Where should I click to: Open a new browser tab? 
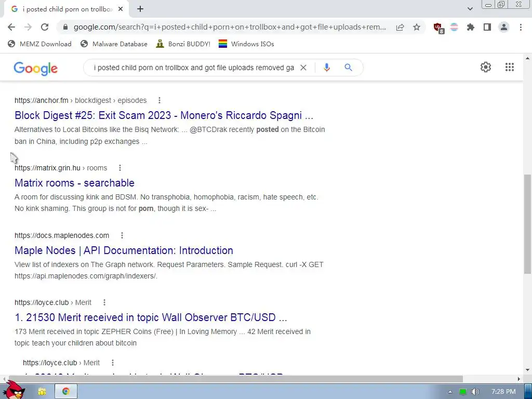[140, 9]
